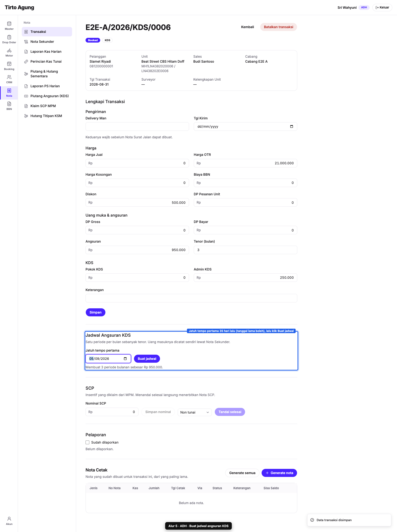Click Batalkan transaksi
The height and width of the screenshot is (532, 397).
278,27
